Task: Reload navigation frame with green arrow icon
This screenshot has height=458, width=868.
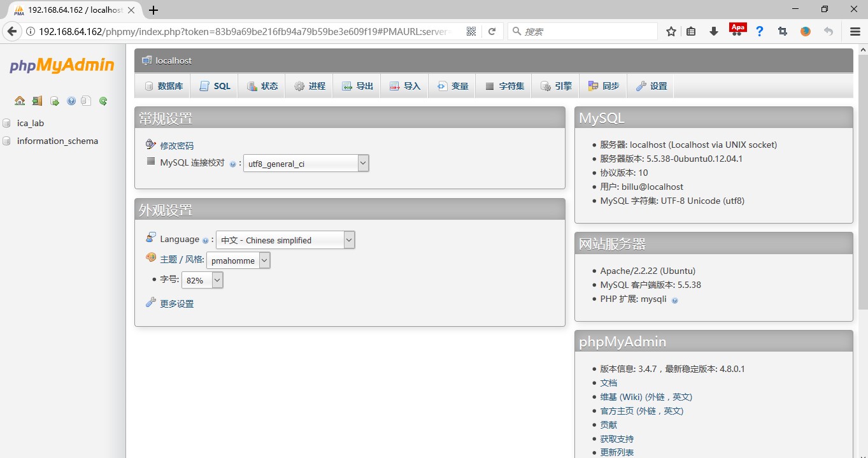Action: (x=103, y=101)
